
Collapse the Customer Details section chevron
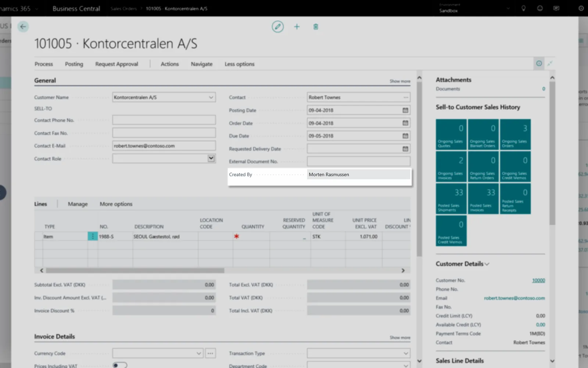[x=487, y=264]
